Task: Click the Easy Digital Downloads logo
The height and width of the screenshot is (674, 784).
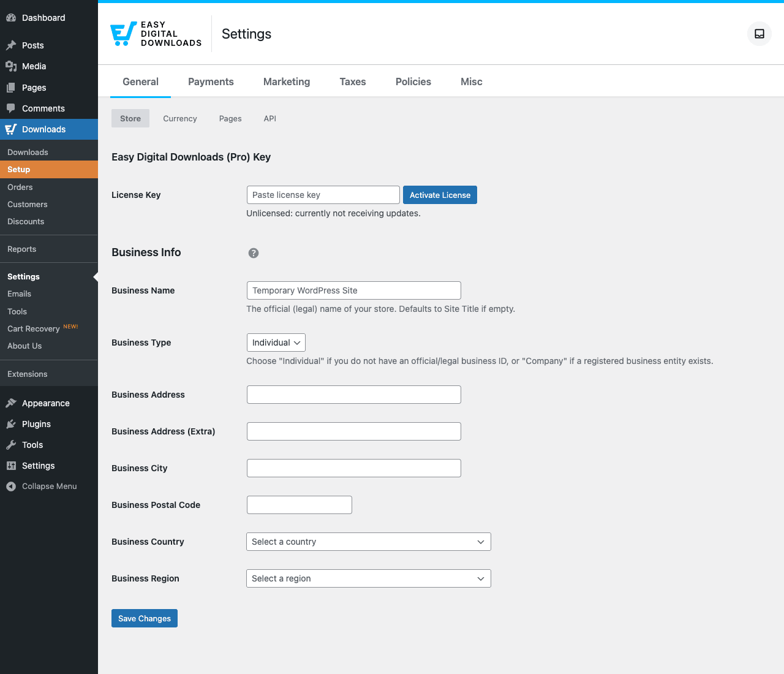Action: [156, 34]
